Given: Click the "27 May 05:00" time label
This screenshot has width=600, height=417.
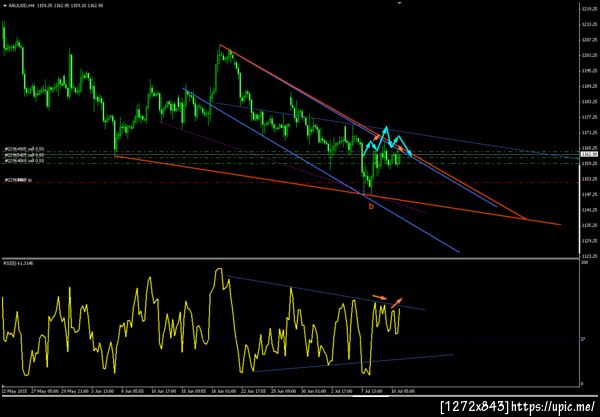Looking at the screenshot, I should pyautogui.click(x=45, y=391).
